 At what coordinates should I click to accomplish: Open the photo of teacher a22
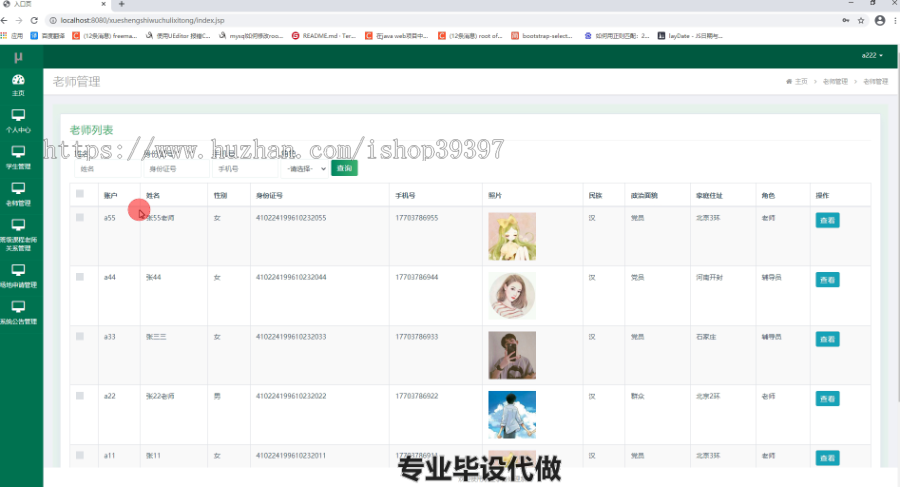click(x=512, y=415)
